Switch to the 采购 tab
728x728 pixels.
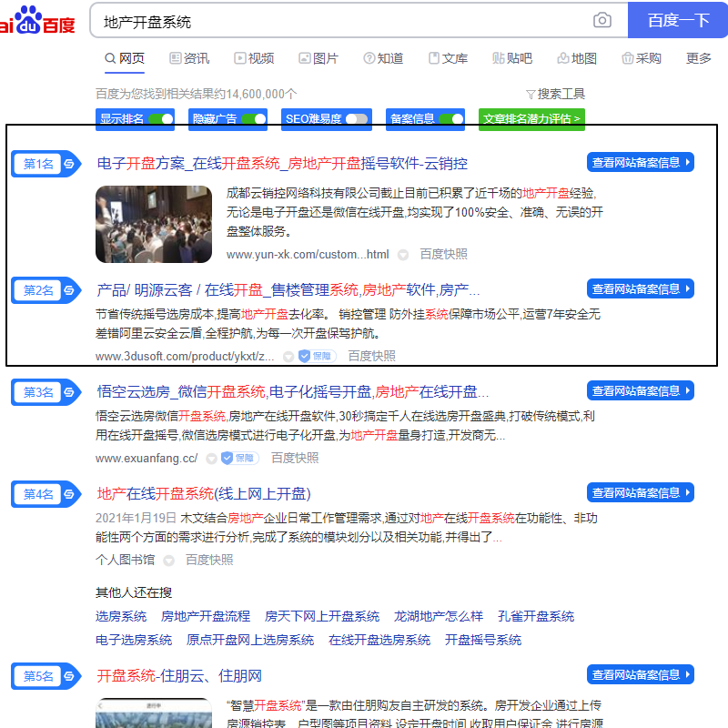642,58
